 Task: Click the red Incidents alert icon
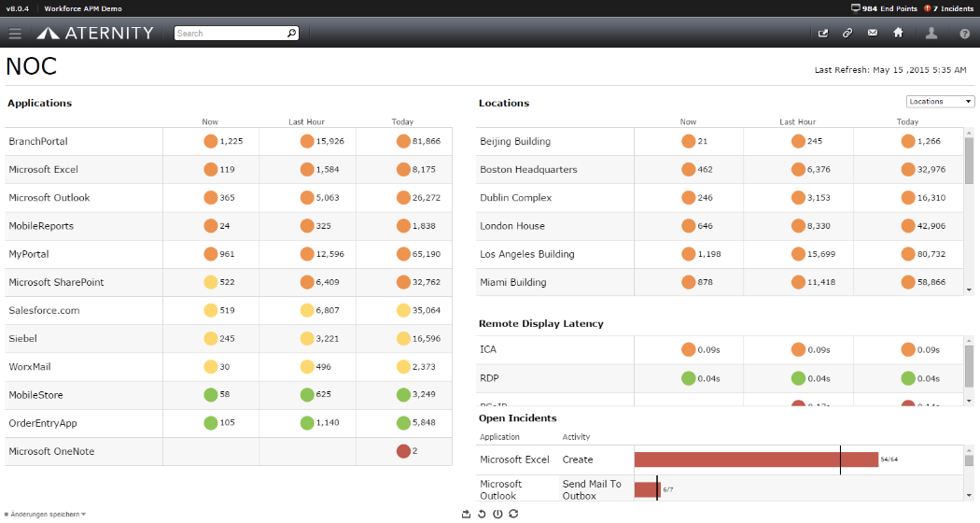tap(928, 8)
